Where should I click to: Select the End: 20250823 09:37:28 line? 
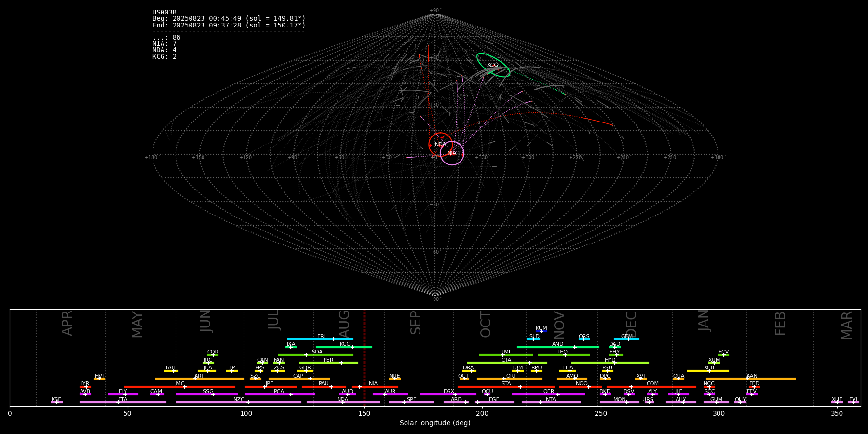(229, 25)
